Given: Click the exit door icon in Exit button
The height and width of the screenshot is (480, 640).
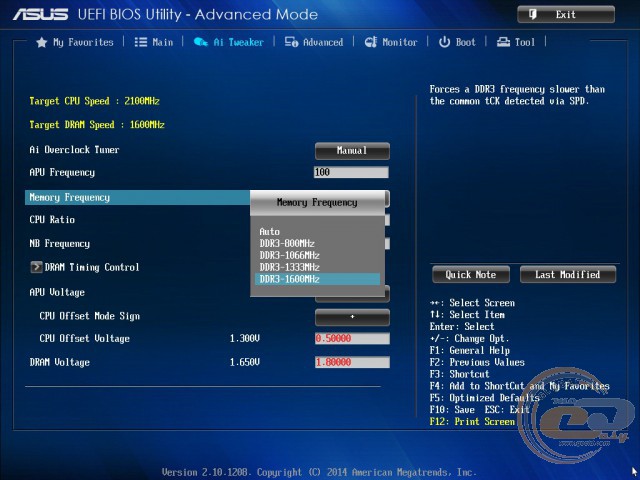Looking at the screenshot, I should click(533, 14).
